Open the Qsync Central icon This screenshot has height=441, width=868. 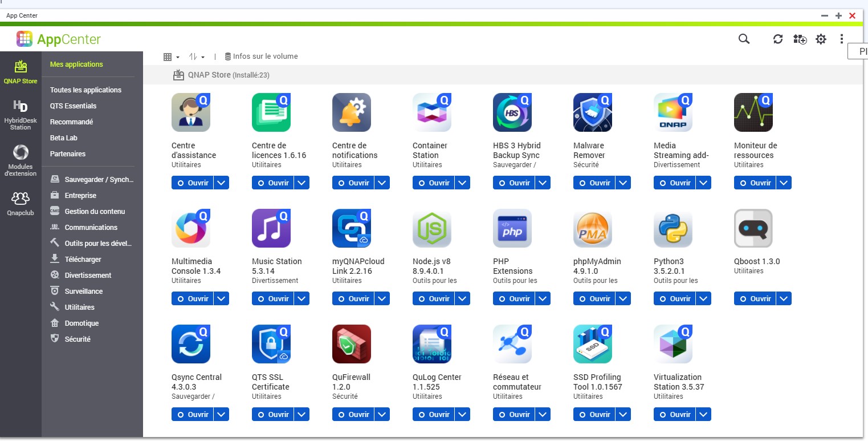pos(191,344)
